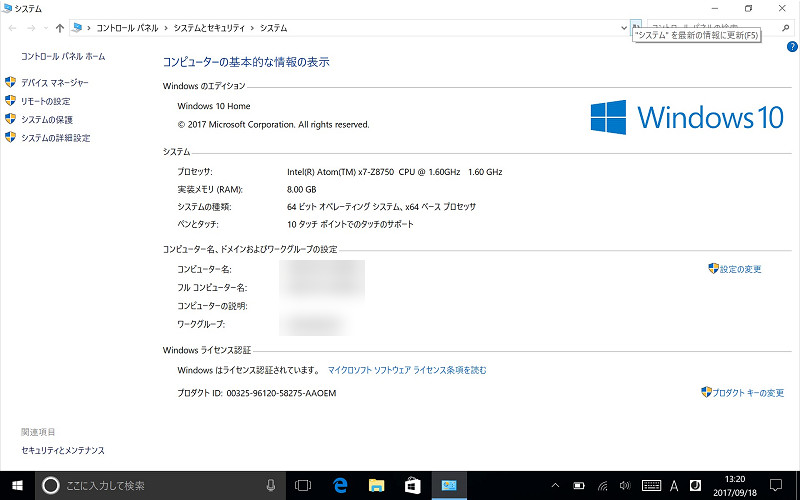Click the blue help question mark icon
The width and height of the screenshot is (800, 500).
click(x=792, y=47)
